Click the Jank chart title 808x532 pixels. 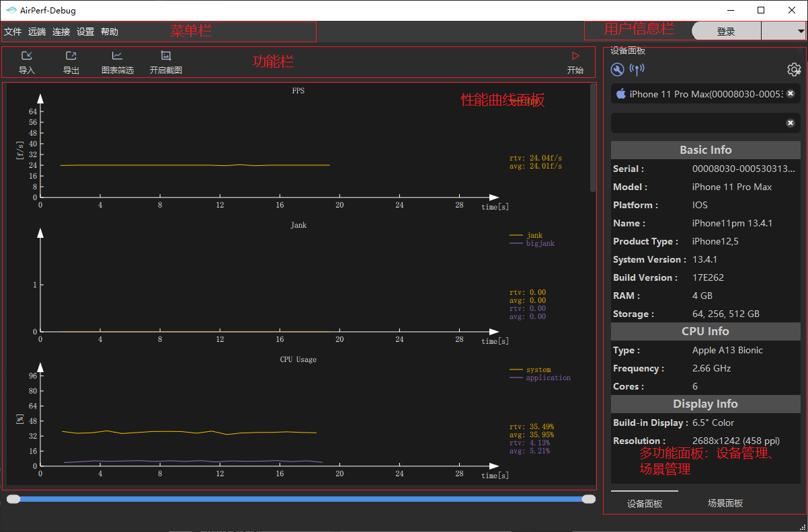298,225
